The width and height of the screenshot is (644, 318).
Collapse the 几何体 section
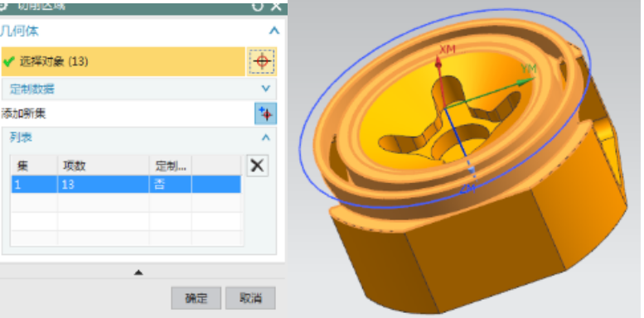274,31
